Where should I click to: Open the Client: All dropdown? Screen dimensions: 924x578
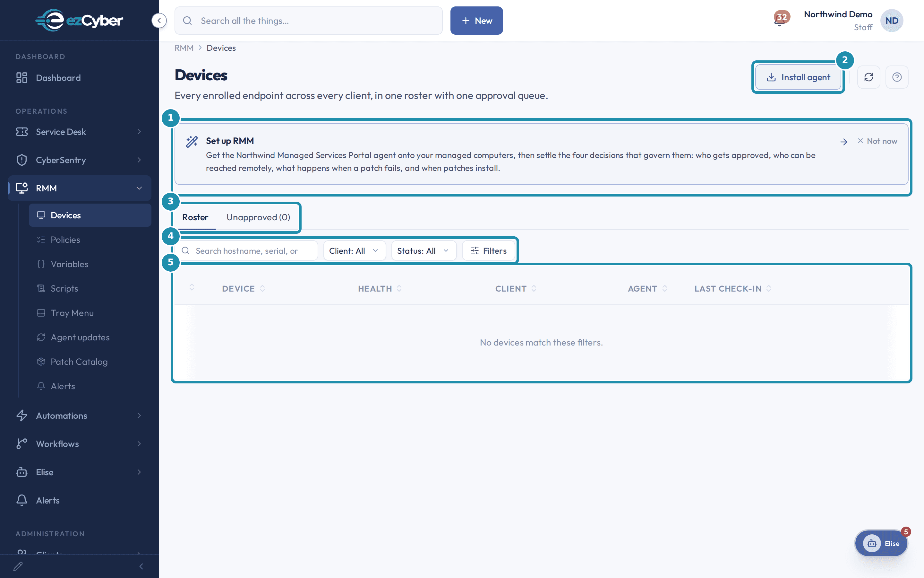(x=354, y=251)
